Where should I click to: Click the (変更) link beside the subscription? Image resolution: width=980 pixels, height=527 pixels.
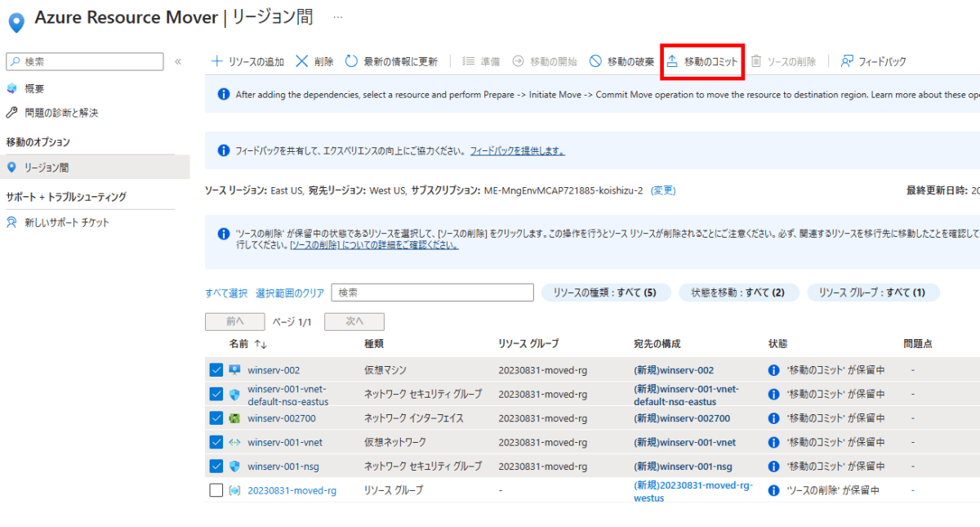[x=663, y=190]
